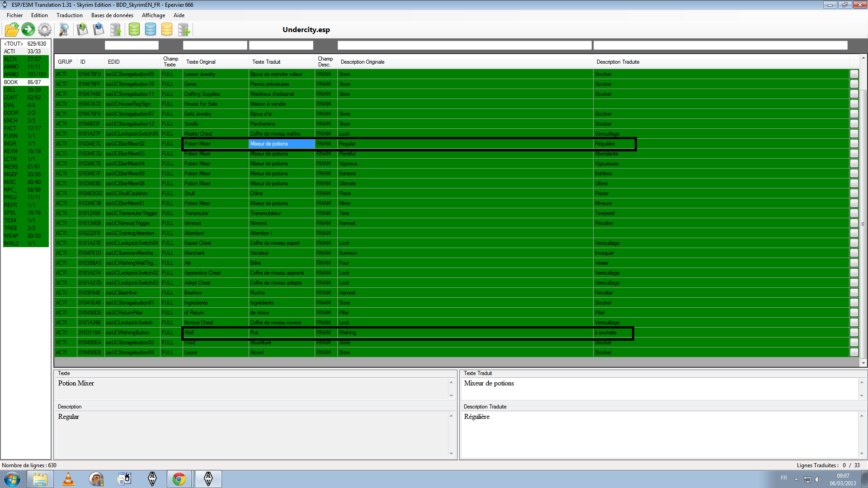The image size is (868, 488).
Task: Click the network tray icon
Action: coord(807,479)
